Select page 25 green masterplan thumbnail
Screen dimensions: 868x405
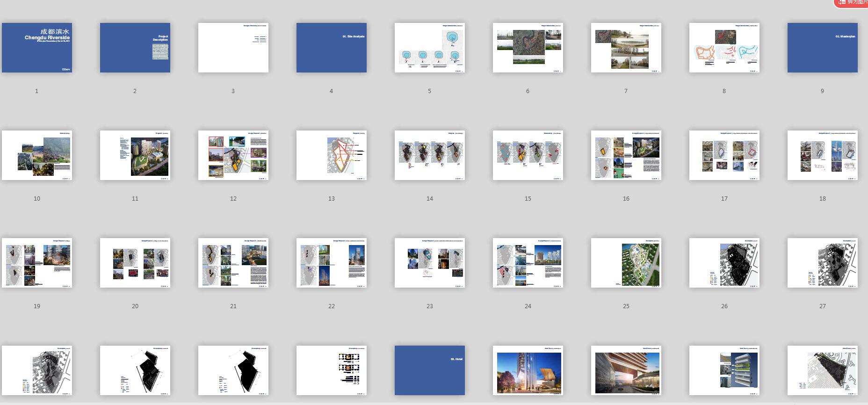pos(626,263)
